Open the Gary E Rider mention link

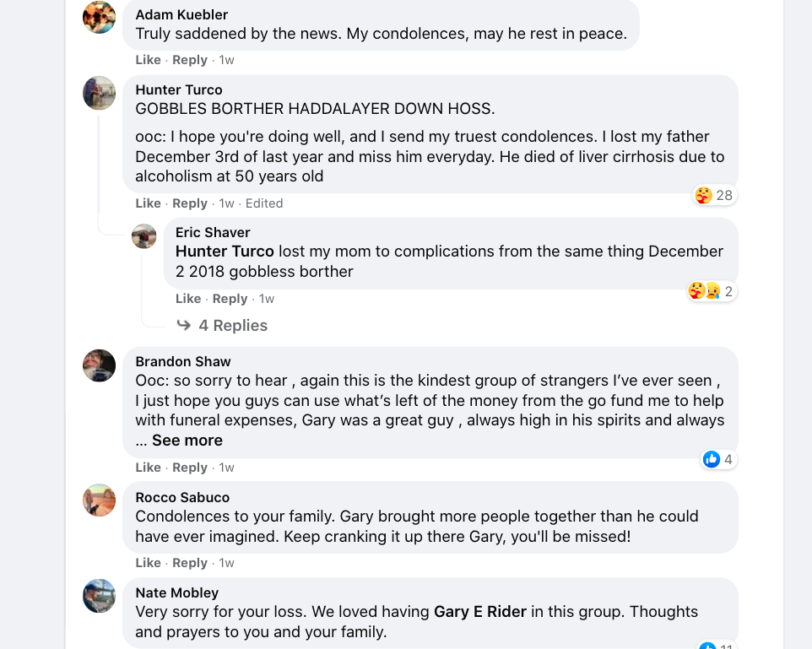pyautogui.click(x=479, y=612)
